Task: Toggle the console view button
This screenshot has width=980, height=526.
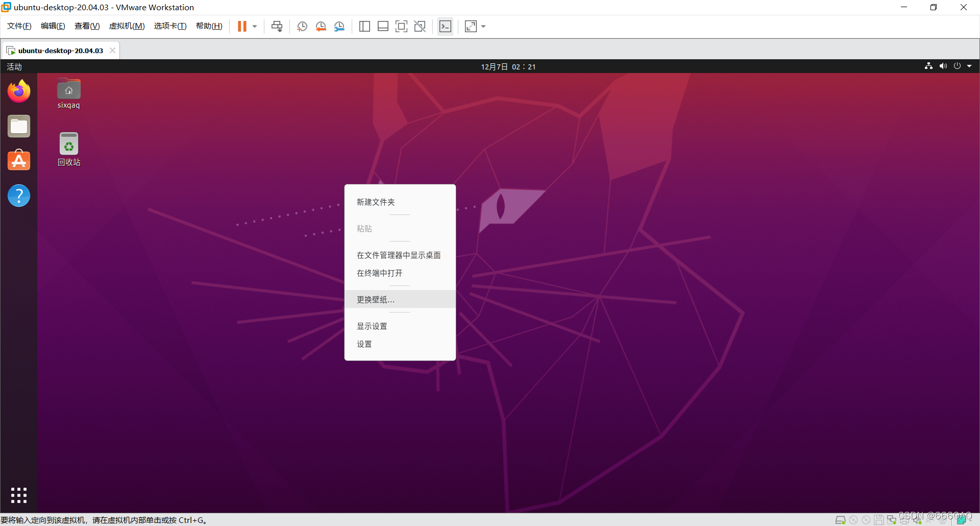Action: point(445,27)
